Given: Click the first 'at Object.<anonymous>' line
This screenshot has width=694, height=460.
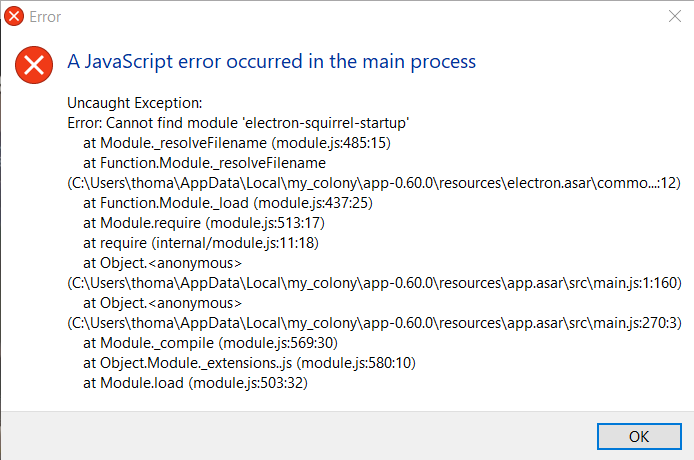Looking at the screenshot, I should pos(162,263).
